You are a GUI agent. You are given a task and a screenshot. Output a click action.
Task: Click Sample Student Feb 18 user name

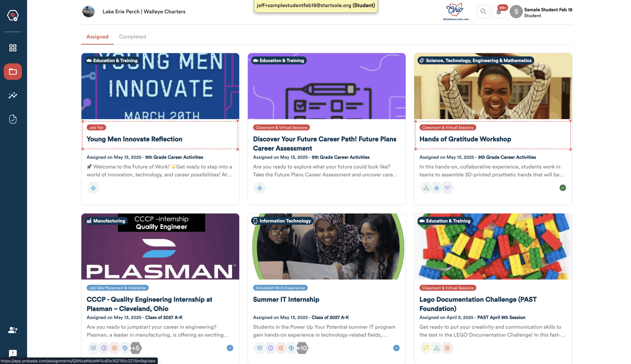click(x=548, y=10)
